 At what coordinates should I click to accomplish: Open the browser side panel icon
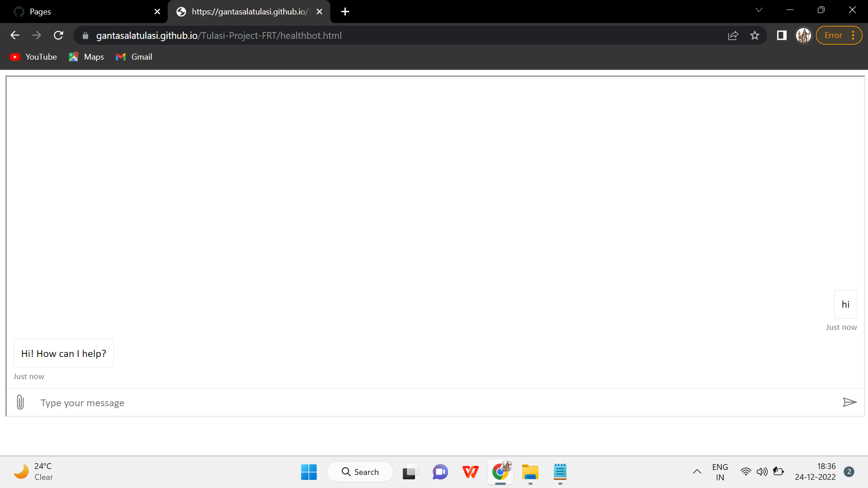[x=782, y=35]
